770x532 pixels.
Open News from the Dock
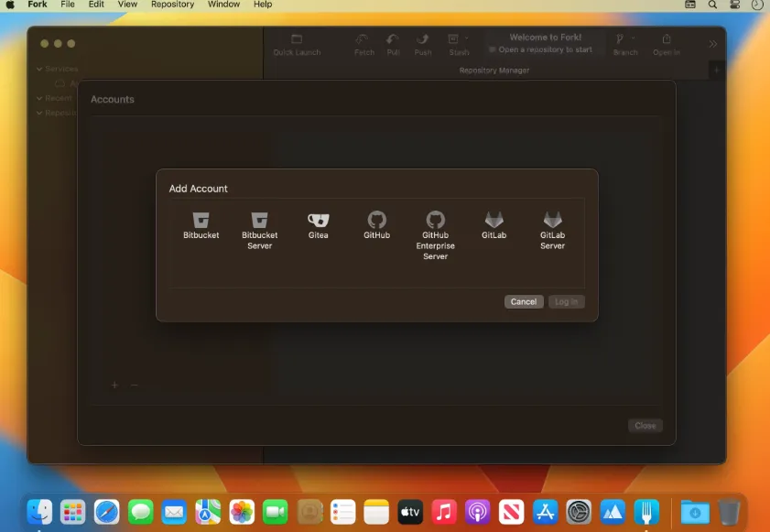coord(511,512)
